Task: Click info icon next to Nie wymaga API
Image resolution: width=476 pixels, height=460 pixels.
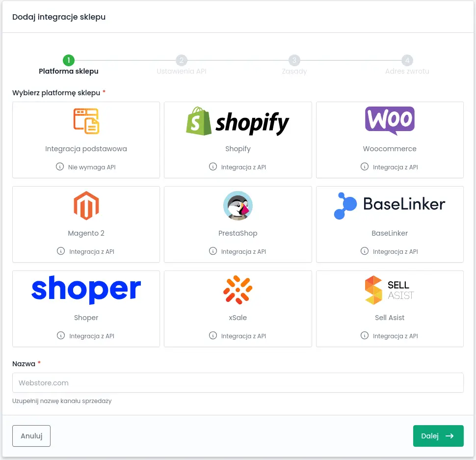Action: click(x=60, y=167)
